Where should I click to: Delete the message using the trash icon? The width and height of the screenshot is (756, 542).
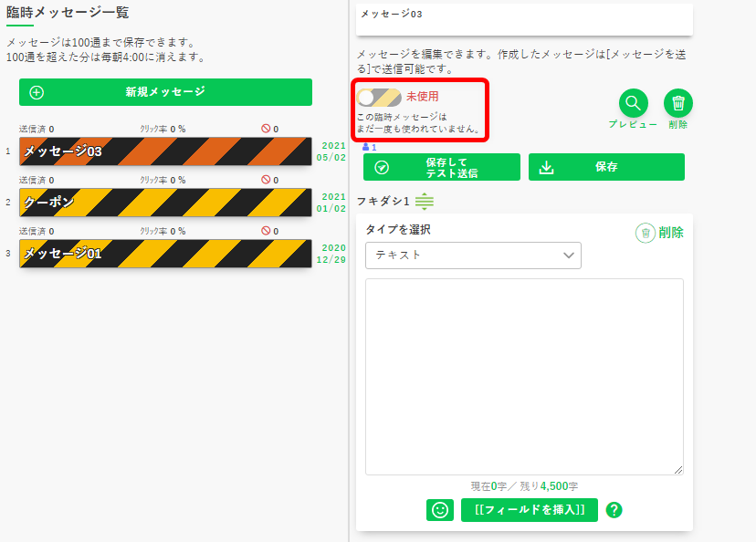[x=677, y=101]
